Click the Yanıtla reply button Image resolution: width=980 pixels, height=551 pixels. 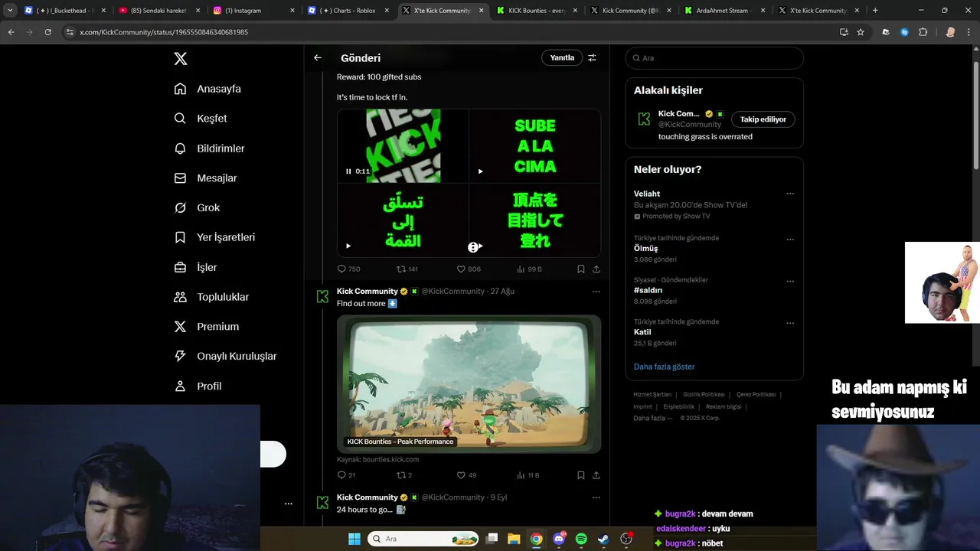(562, 58)
